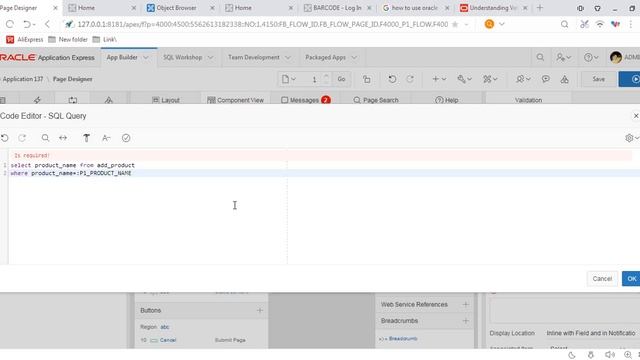
Task: Close the Code Editor dialog
Action: click(636, 116)
